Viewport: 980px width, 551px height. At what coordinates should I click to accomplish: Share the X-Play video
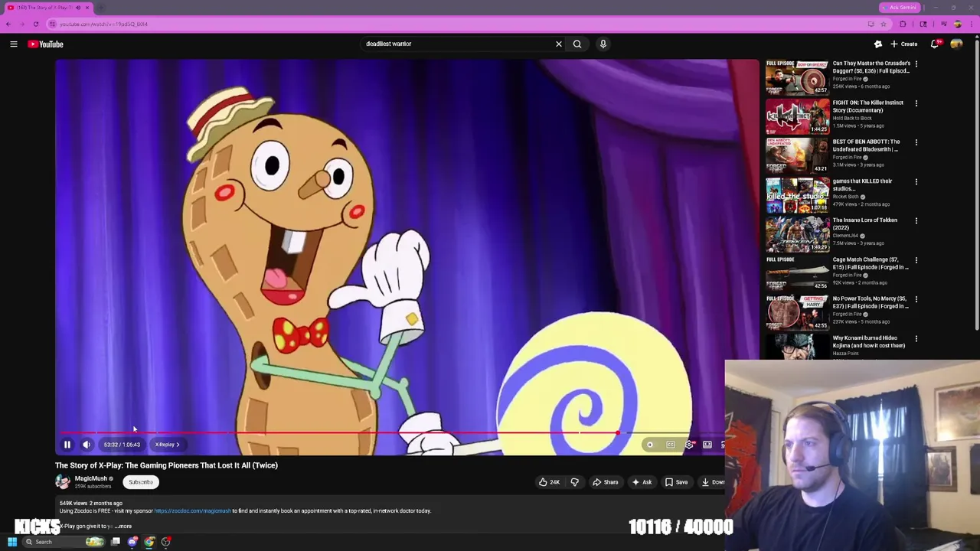[605, 482]
